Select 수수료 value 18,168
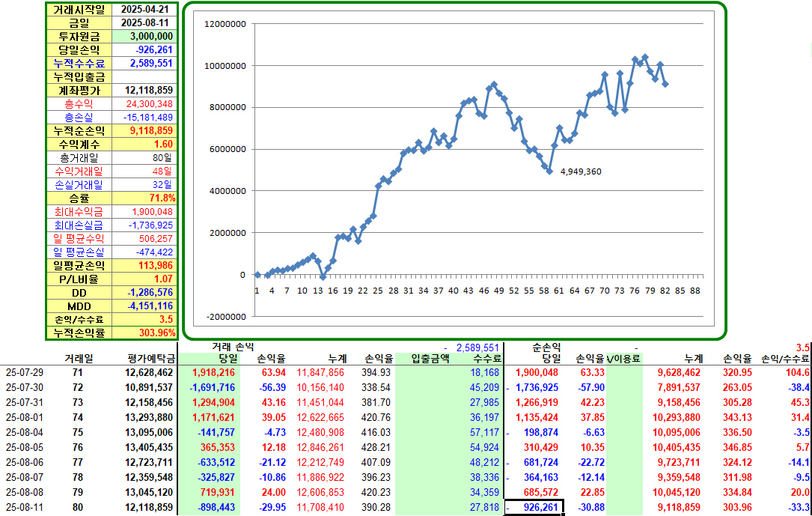This screenshot has width=812, height=516. coord(484,372)
